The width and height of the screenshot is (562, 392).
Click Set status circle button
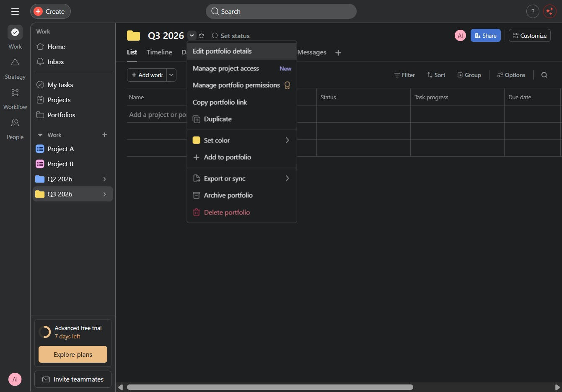click(x=231, y=36)
